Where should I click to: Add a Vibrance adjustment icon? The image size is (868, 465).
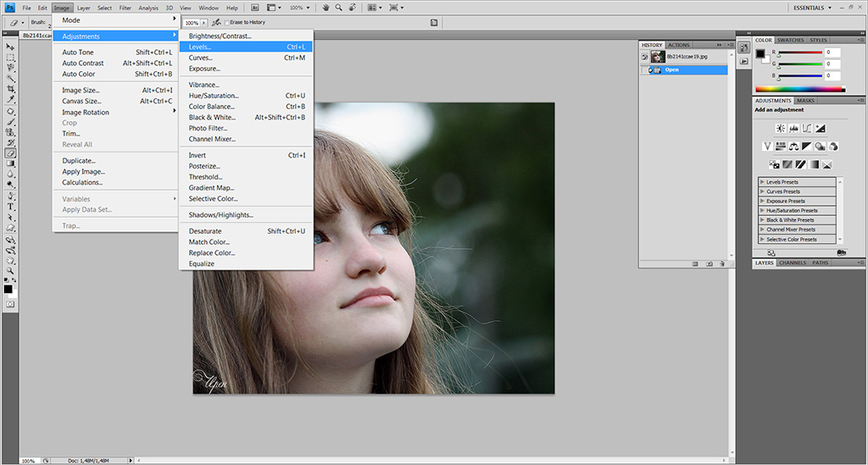767,147
